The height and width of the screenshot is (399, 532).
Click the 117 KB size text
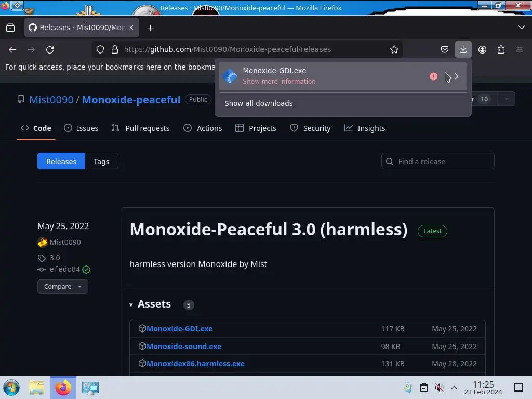(x=393, y=329)
